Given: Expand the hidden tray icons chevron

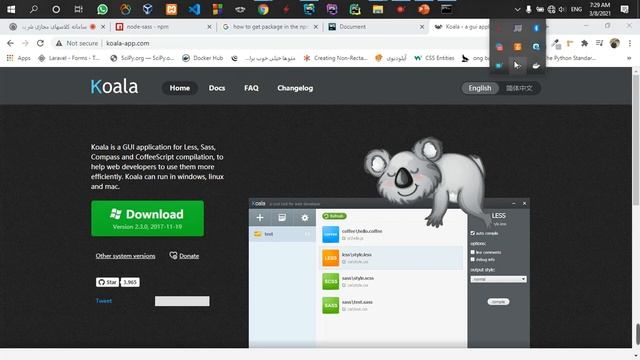Looking at the screenshot, I should coord(517,9).
